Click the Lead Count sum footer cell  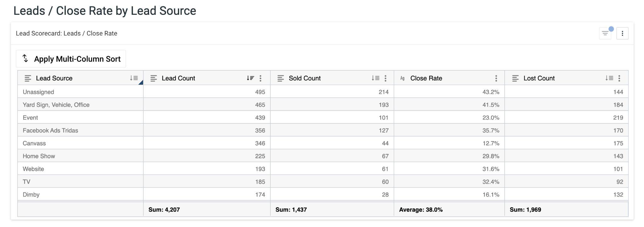(x=164, y=209)
